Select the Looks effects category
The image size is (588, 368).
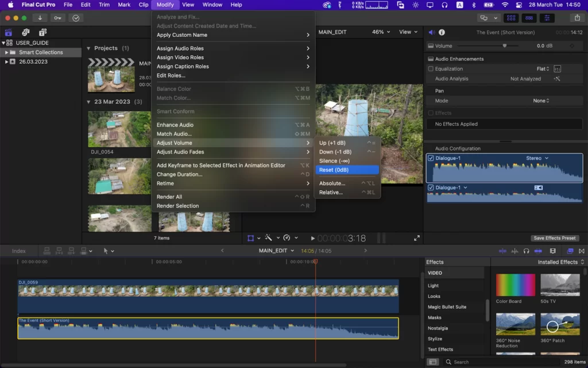click(x=434, y=296)
